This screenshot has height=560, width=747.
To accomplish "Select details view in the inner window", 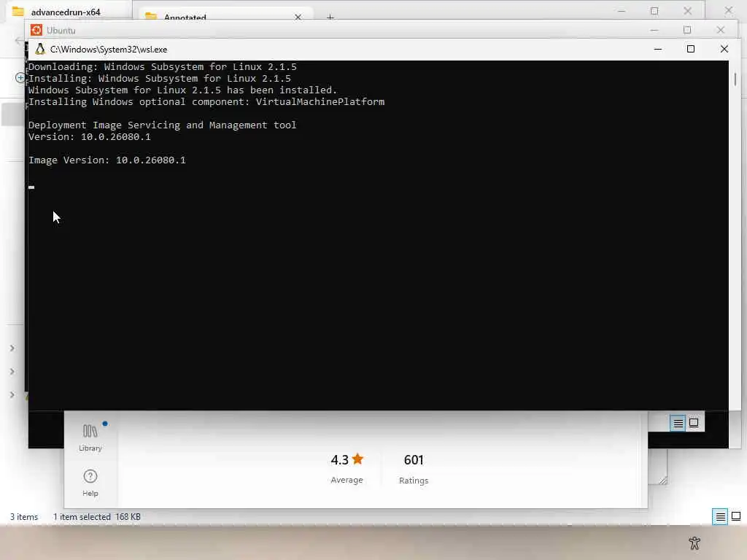I will pyautogui.click(x=678, y=423).
